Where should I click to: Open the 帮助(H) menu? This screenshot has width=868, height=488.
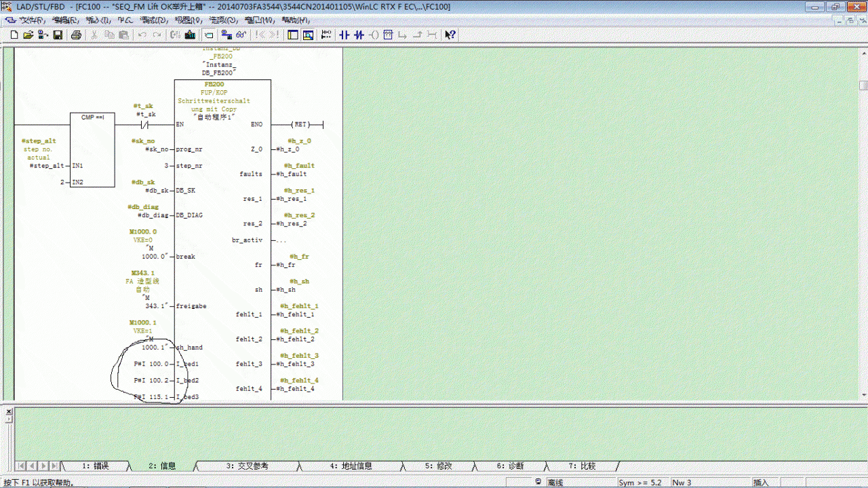(294, 20)
